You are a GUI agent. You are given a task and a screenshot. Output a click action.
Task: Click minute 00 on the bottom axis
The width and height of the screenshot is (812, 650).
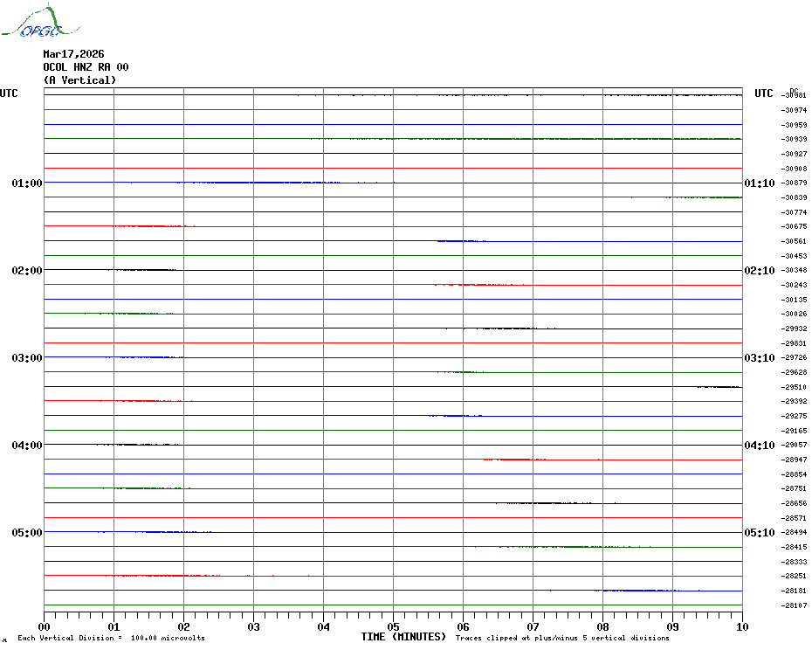tap(45, 626)
